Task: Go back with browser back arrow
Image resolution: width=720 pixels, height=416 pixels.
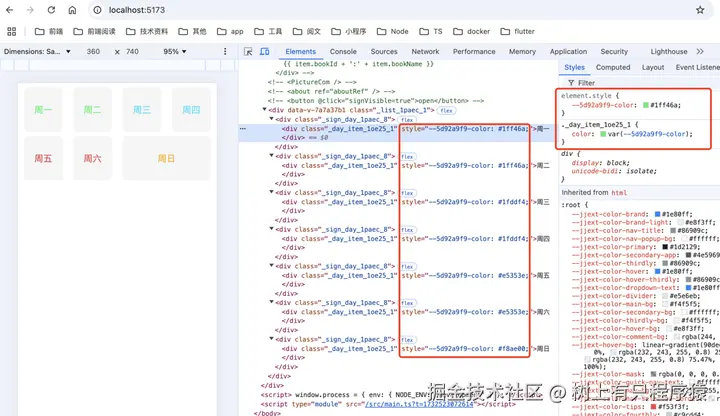Action: (x=10, y=10)
